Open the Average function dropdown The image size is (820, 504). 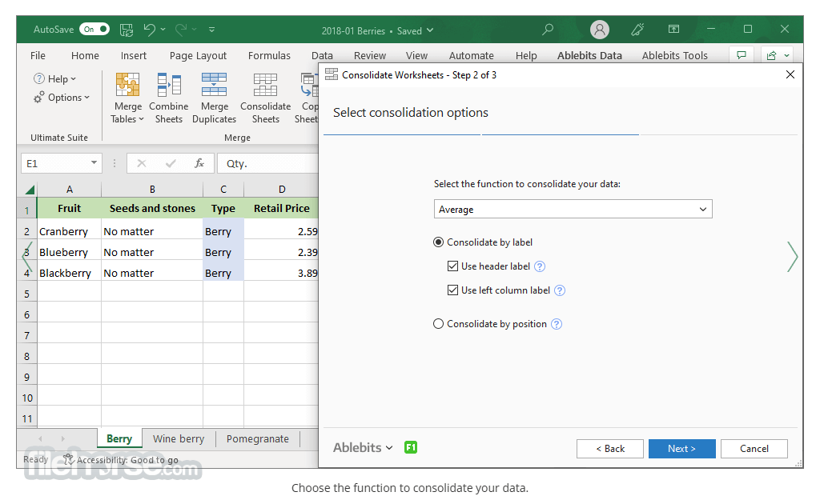coord(573,210)
